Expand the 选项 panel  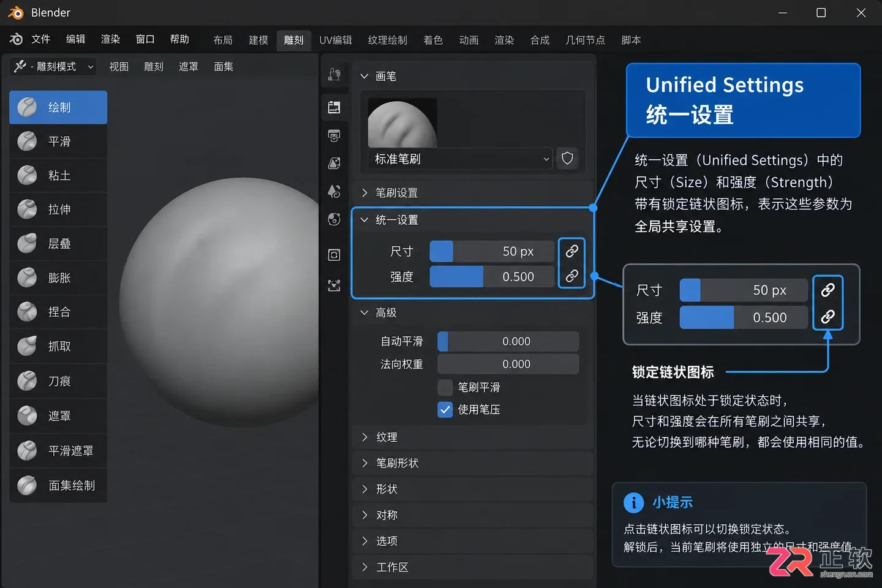[x=364, y=541]
